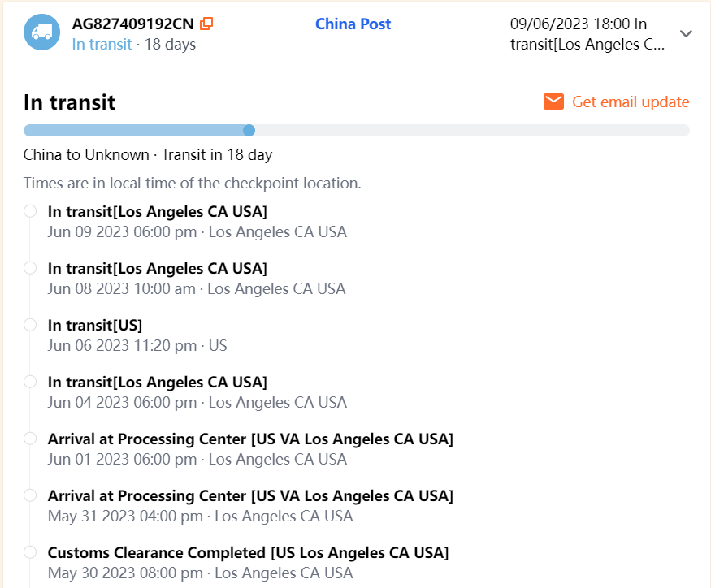
Task: Click the May 31 Processing Center checkpoint marker
Action: (x=30, y=495)
